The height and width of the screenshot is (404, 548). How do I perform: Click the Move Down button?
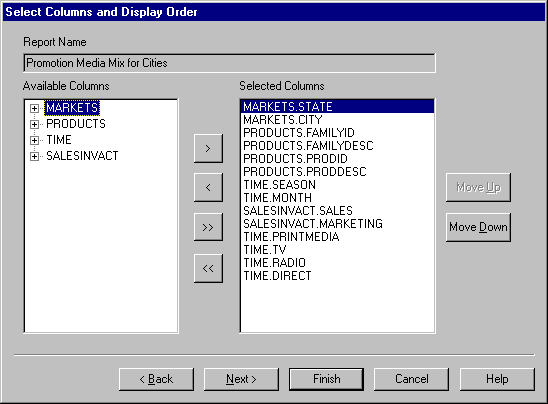click(x=478, y=227)
